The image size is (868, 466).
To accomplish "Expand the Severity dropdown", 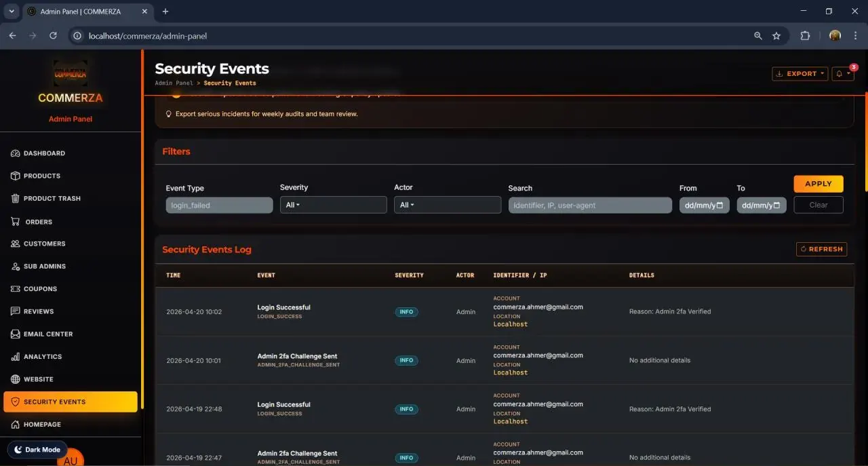I will point(333,205).
